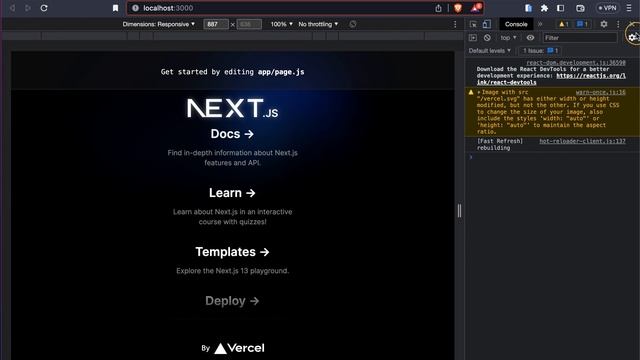Open the reactjs.org react-devtools link
The image size is (640, 360).
pos(551,79)
